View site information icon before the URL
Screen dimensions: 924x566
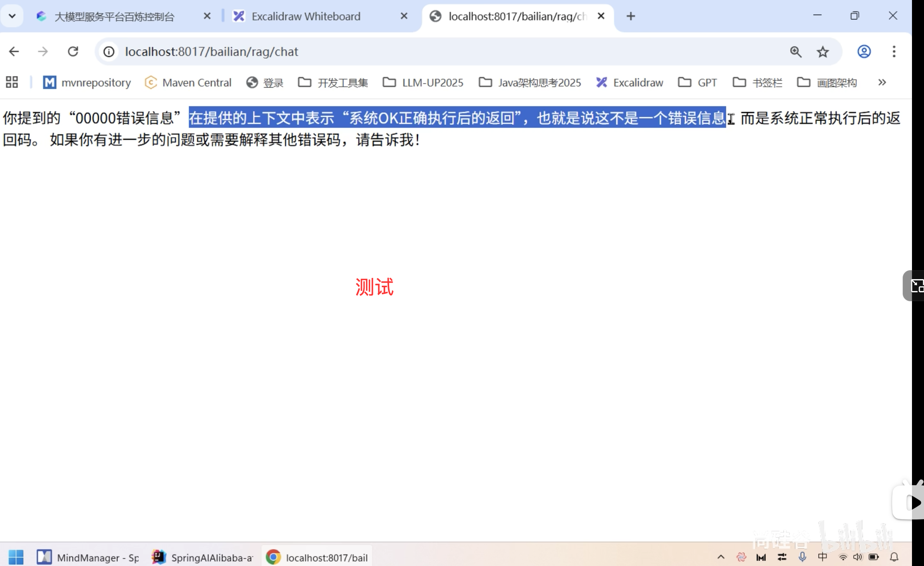[109, 52]
